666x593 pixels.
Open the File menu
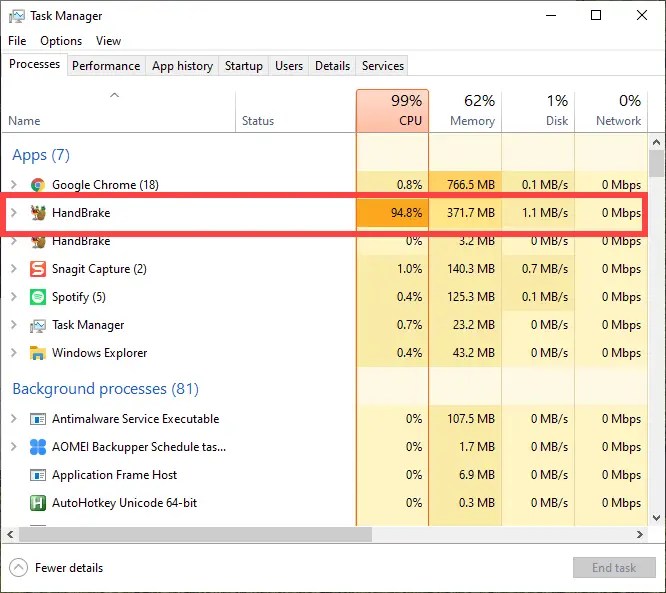[x=17, y=41]
